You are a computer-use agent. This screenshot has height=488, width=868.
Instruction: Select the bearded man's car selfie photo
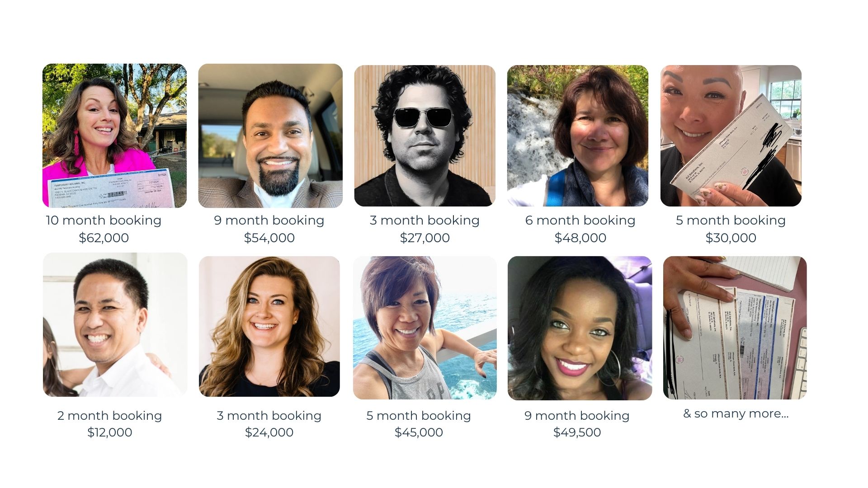tap(270, 136)
